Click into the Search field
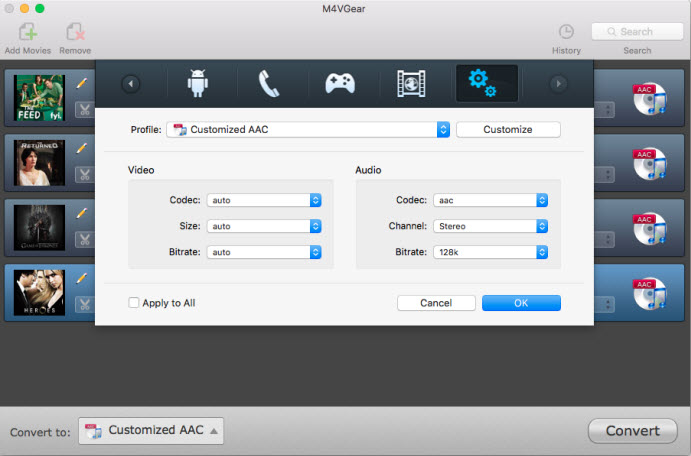 click(637, 32)
